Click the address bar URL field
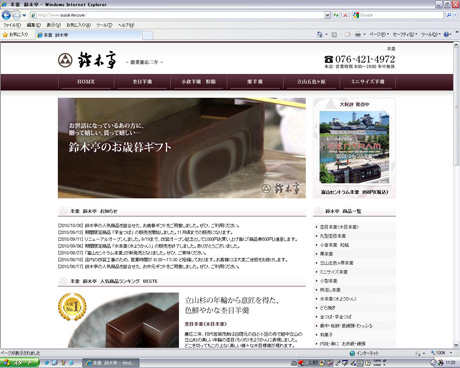 point(177,15)
